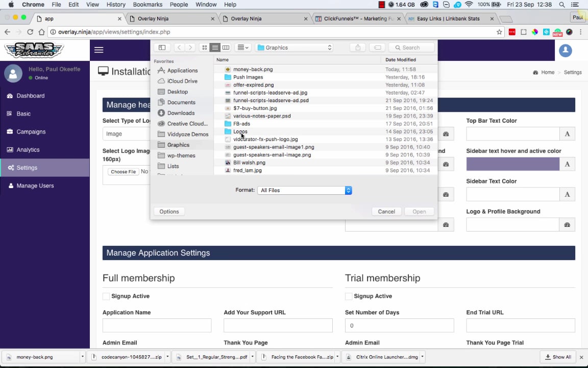Switch to ClickFunnels browser tab
The width and height of the screenshot is (588, 368).
pyautogui.click(x=358, y=19)
